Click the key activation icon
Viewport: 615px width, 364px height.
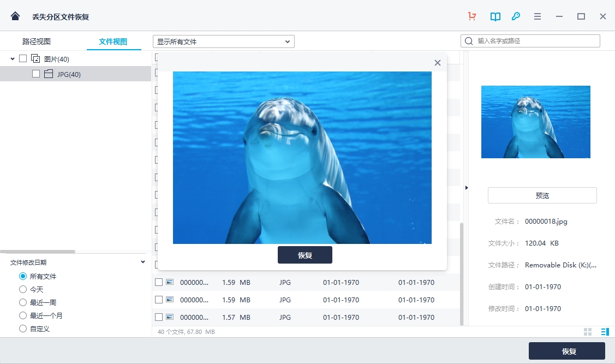pyautogui.click(x=516, y=16)
